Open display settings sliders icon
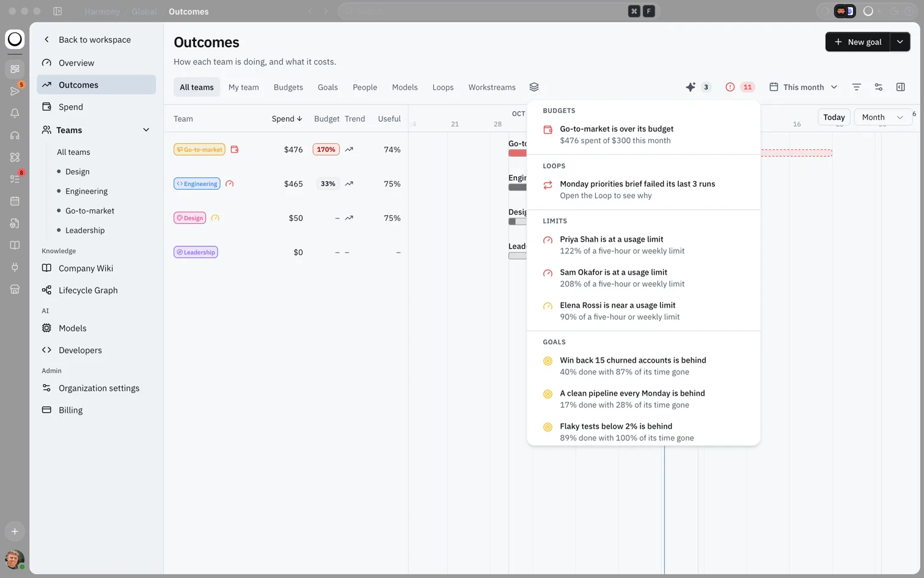Image resolution: width=924 pixels, height=578 pixels. (x=878, y=87)
